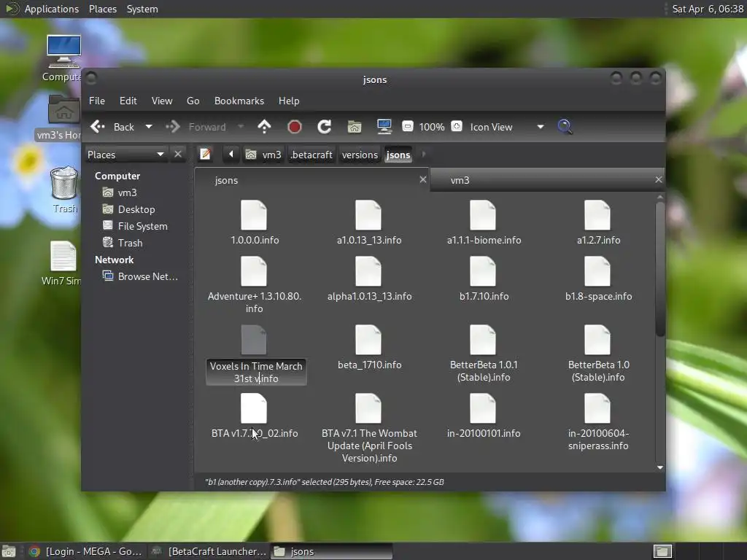747x560 pixels.
Task: Go to versions in the path bar
Action: tap(360, 155)
